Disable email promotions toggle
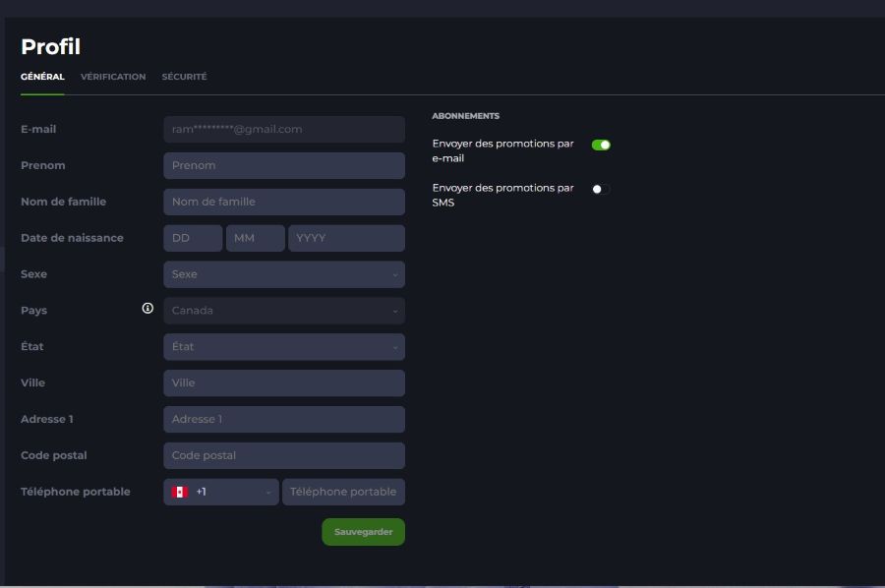Viewport: 885px width, 588px height. (601, 145)
